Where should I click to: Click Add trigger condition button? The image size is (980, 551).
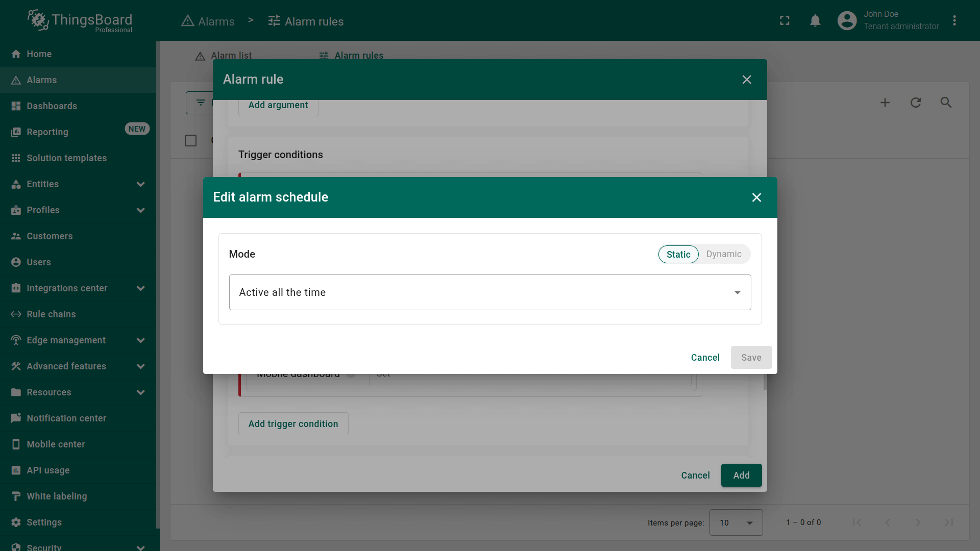(293, 424)
